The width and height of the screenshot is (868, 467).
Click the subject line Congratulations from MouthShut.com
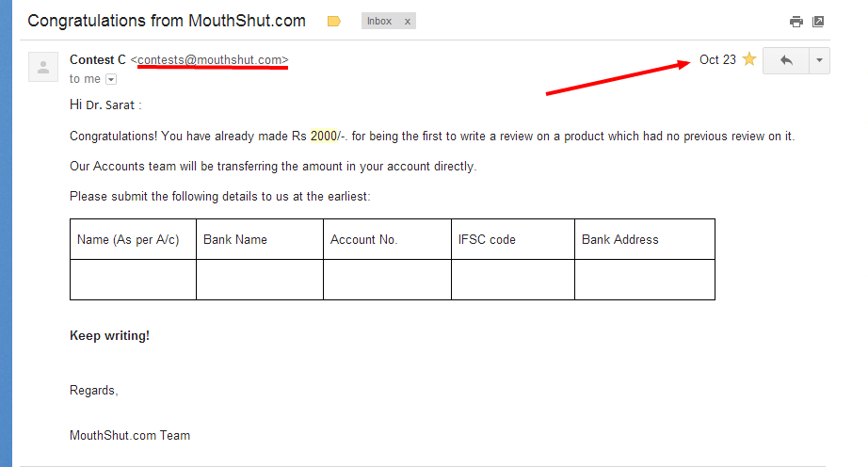pos(167,20)
